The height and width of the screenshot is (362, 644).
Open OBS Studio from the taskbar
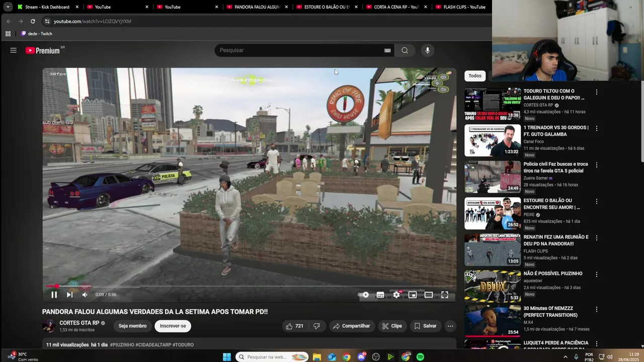[x=376, y=357]
